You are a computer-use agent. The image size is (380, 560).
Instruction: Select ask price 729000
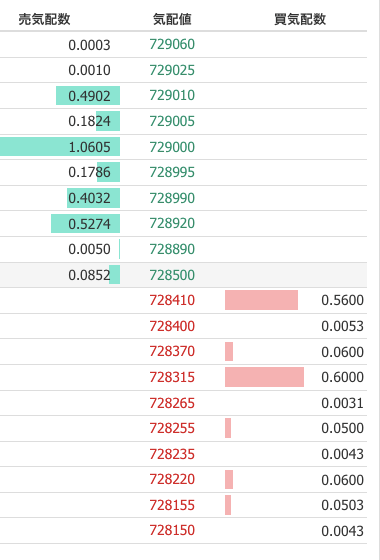point(172,147)
